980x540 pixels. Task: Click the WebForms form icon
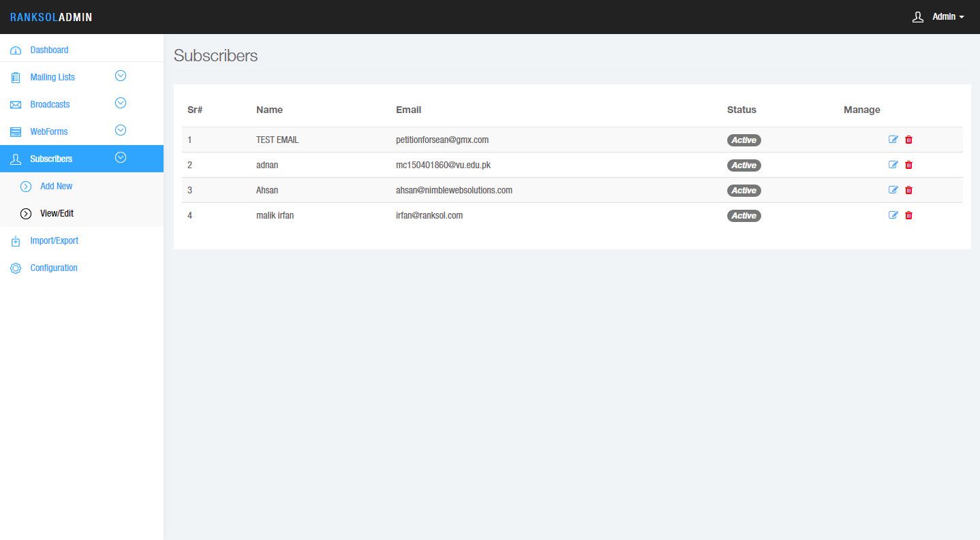[x=16, y=132]
